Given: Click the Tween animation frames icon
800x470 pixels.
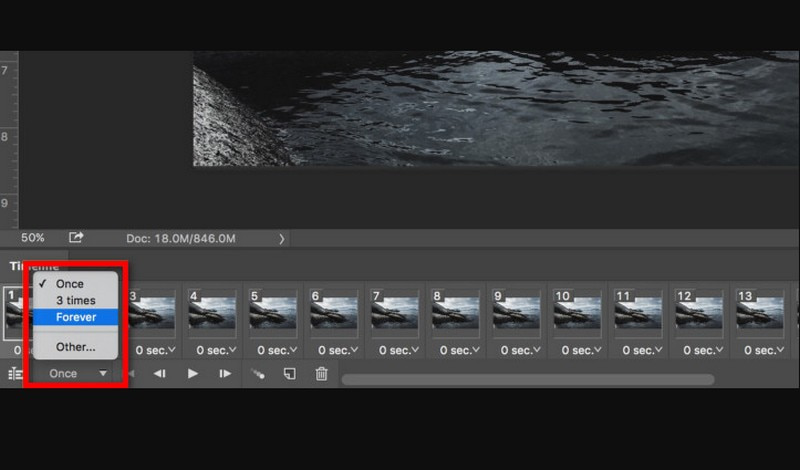Looking at the screenshot, I should pos(258,374).
